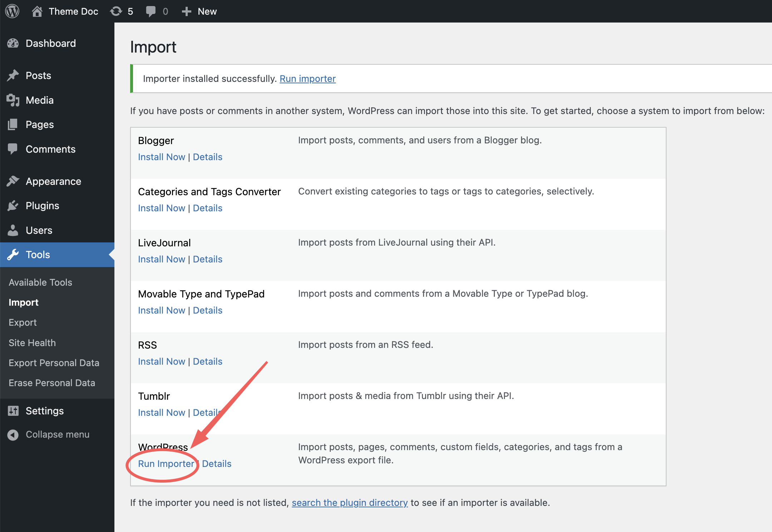Click the Plugins menu icon
The height and width of the screenshot is (532, 772).
click(14, 205)
